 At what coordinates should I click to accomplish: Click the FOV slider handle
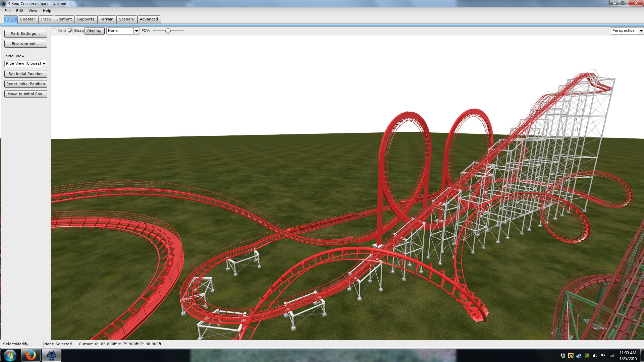168,31
